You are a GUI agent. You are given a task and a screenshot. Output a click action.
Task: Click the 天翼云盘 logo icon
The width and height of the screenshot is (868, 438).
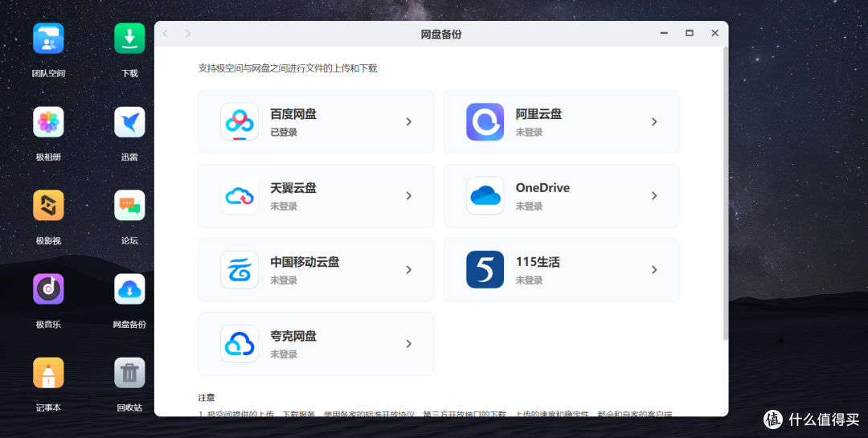240,195
